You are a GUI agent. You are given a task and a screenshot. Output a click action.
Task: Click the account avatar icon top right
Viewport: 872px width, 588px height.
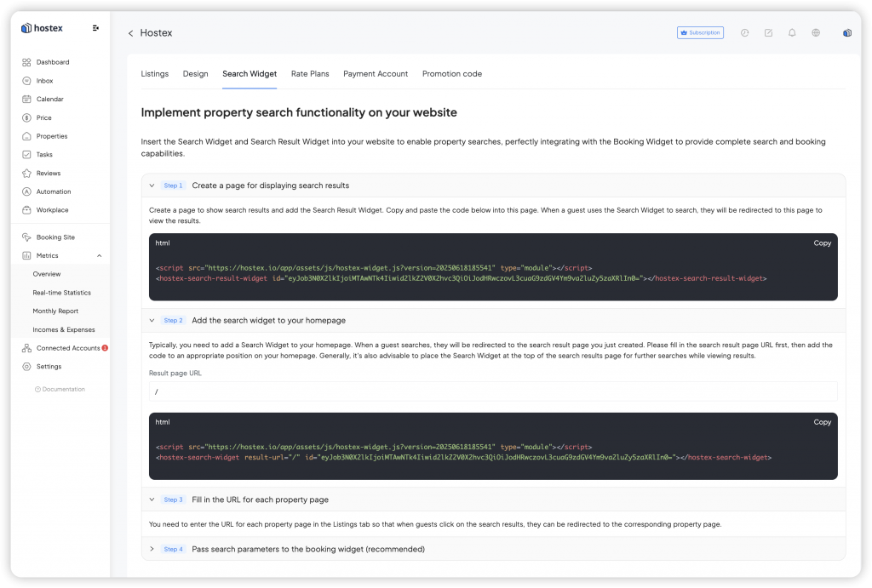tap(847, 33)
